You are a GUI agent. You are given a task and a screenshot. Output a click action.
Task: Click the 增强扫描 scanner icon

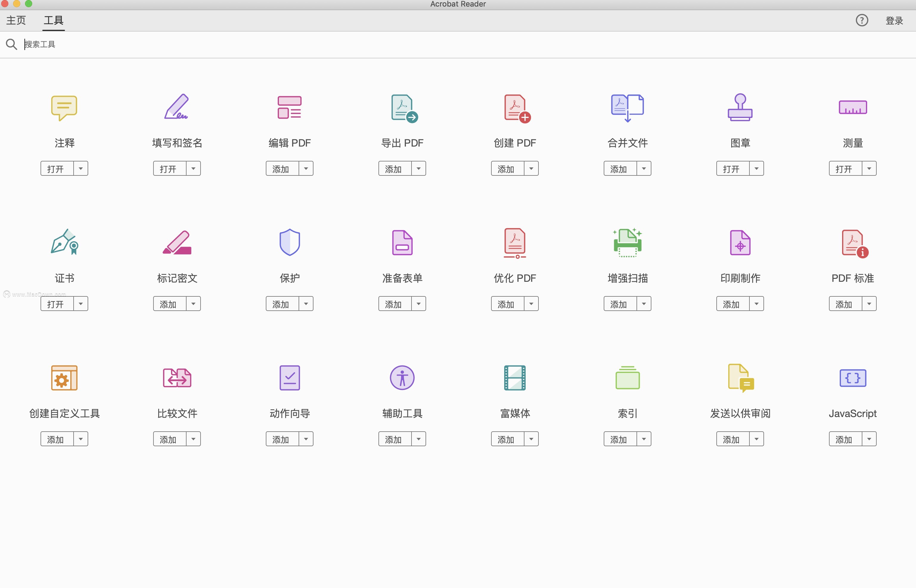[627, 243]
